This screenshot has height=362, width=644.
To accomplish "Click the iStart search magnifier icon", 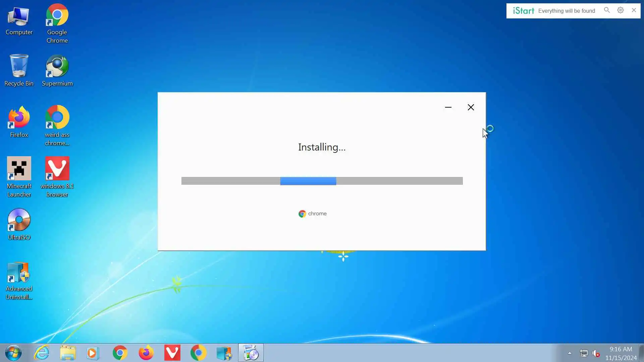I will [607, 10].
